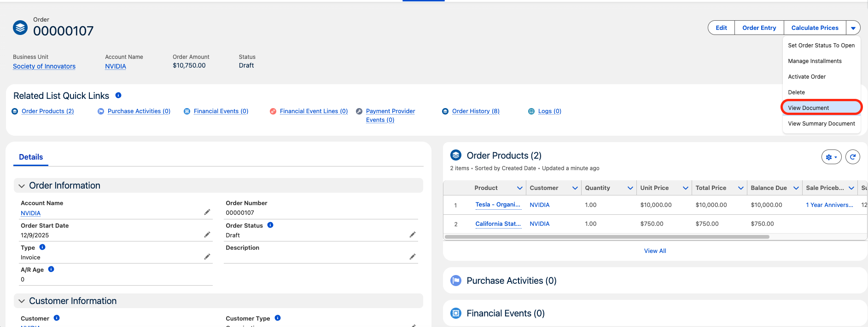Click the Financial Events panel icon
The image size is (868, 327).
click(456, 313)
